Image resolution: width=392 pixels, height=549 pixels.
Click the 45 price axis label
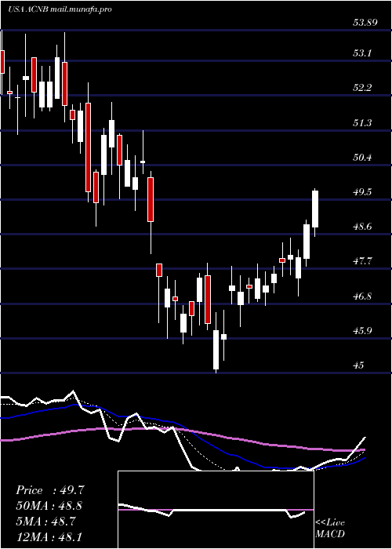pos(359,365)
